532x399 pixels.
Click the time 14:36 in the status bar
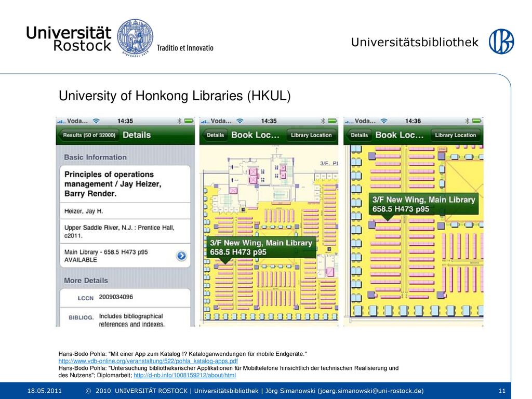pyautogui.click(x=413, y=121)
